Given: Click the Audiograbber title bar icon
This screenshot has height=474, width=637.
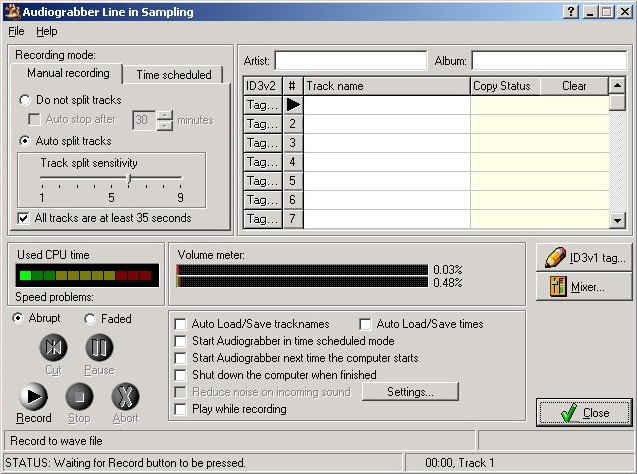Looking at the screenshot, I should coord(13,12).
